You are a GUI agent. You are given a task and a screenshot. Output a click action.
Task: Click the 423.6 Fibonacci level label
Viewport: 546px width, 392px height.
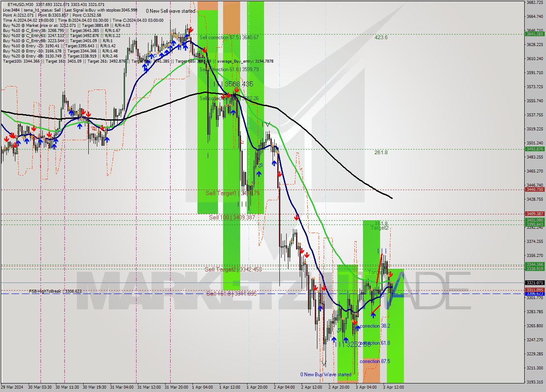tap(381, 37)
